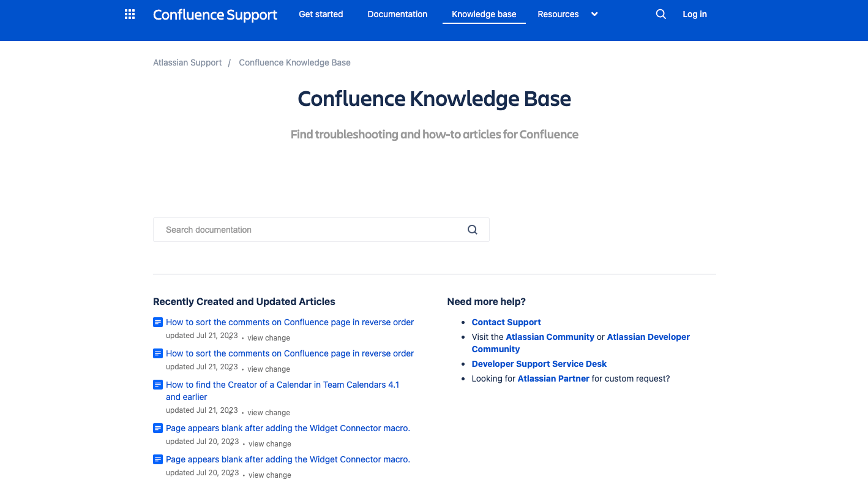Click the Log in button
Viewport: 868px width, 482px height.
(694, 13)
